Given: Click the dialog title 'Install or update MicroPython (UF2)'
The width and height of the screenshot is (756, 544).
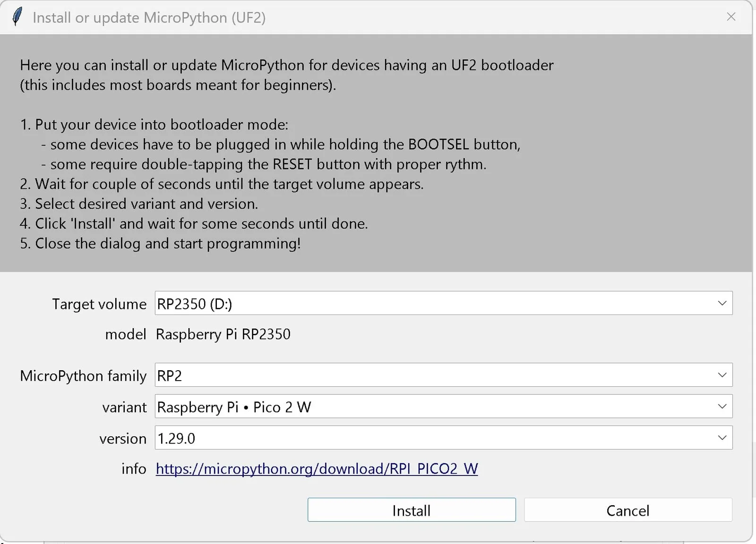Looking at the screenshot, I should point(149,18).
